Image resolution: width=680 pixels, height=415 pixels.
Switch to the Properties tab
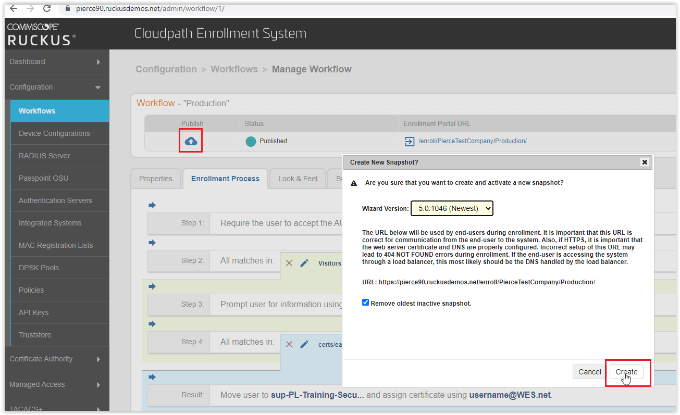click(155, 179)
